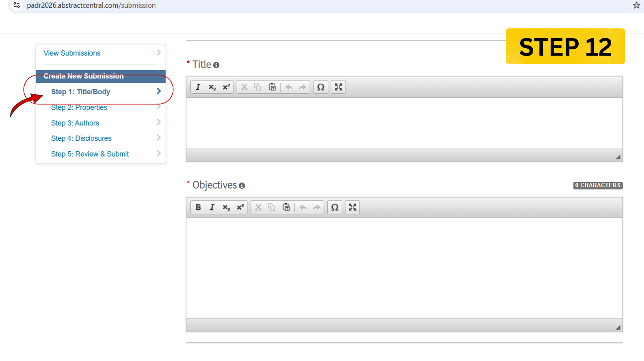Insert special character (omega) in the Title toolbar
Viewport: 644px width, 361px height.
[321, 87]
